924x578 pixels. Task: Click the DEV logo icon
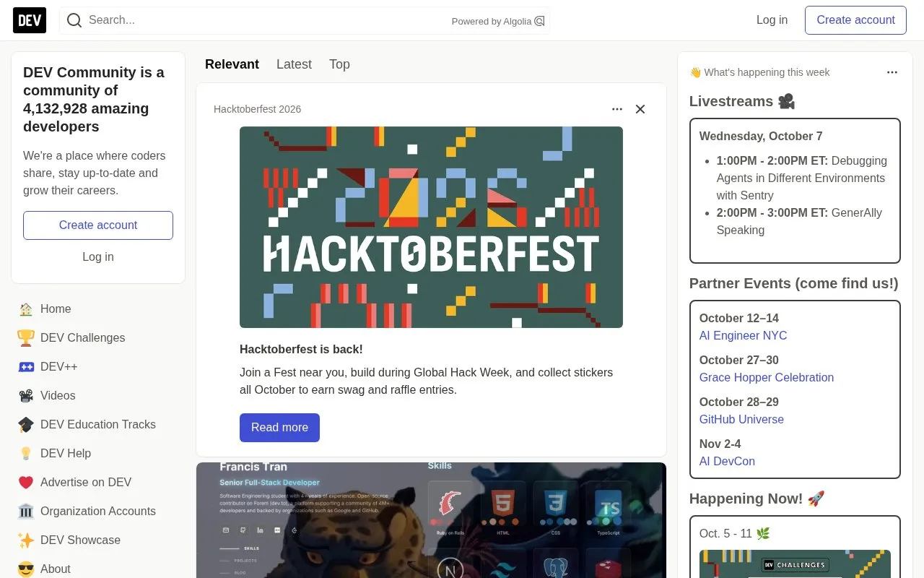pyautogui.click(x=30, y=20)
